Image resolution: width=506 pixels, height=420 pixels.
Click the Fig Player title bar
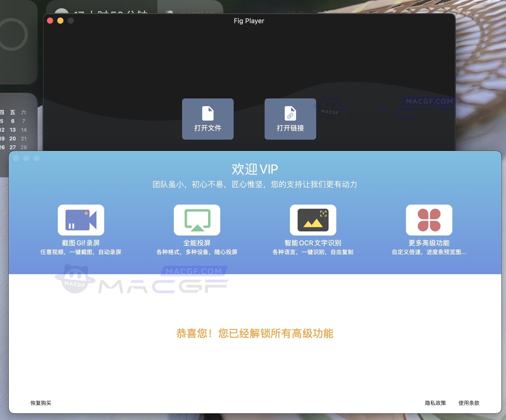248,21
